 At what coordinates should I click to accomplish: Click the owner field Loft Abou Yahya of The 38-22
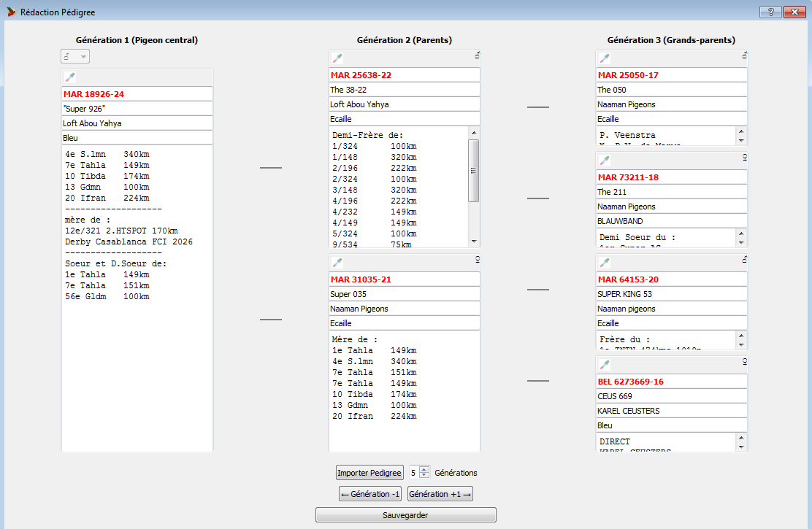pos(405,104)
